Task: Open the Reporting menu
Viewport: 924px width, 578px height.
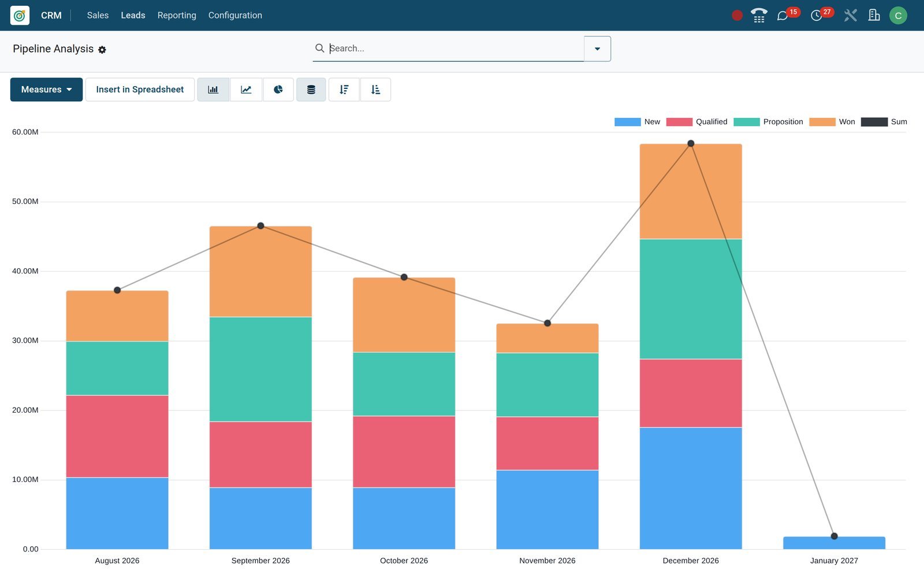Action: 177,15
